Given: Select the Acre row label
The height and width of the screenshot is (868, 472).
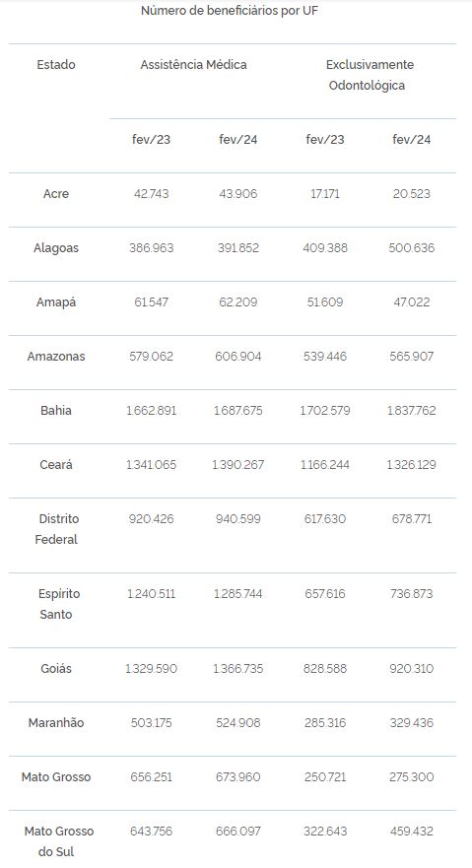Looking at the screenshot, I should (x=56, y=194).
